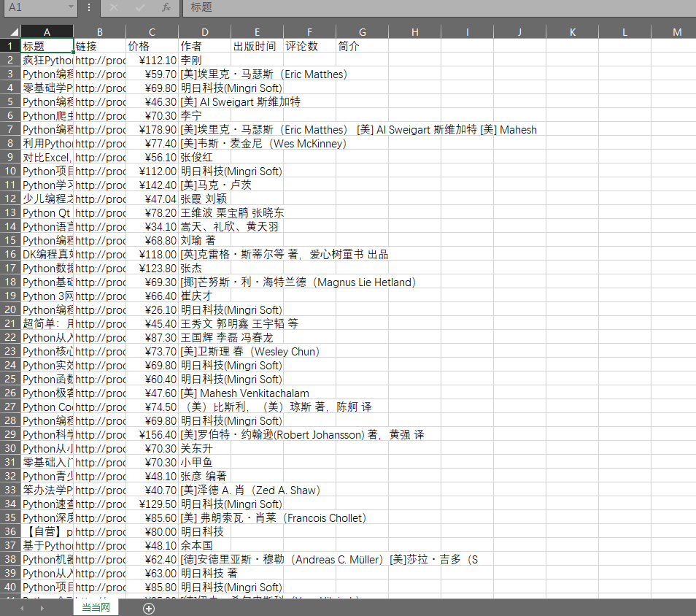696x616 pixels.
Task: Select the price cell ¥156.40
Action: [152, 434]
